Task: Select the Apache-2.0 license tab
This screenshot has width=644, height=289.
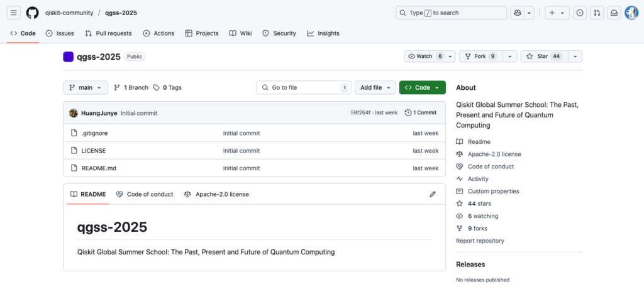Action: point(216,194)
